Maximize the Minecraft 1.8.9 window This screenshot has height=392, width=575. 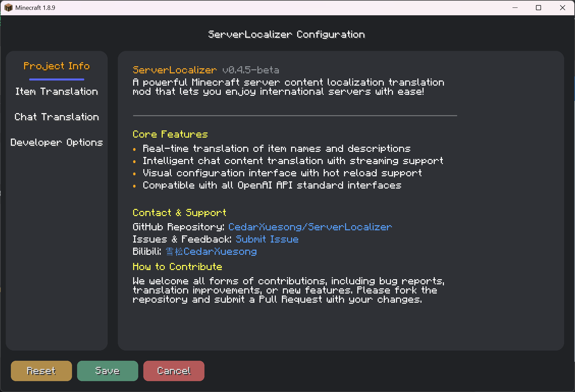click(x=538, y=7)
